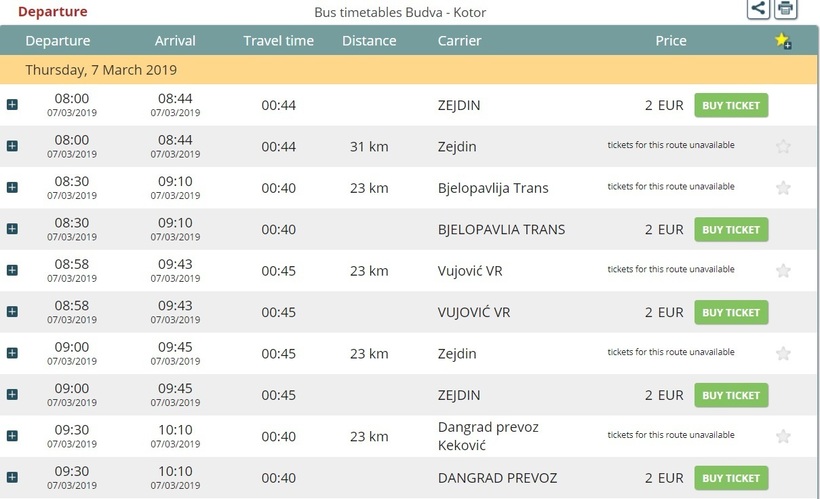
Task: Click the share icon at top right
Action: pos(759,9)
